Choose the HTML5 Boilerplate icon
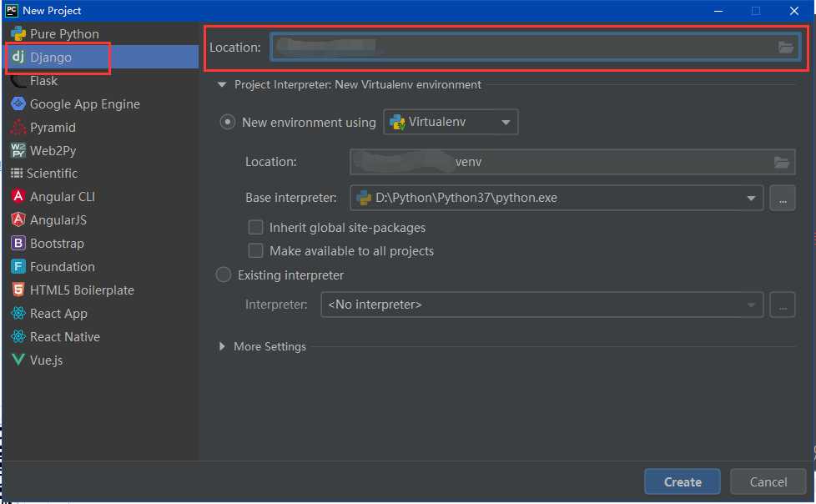 point(18,290)
